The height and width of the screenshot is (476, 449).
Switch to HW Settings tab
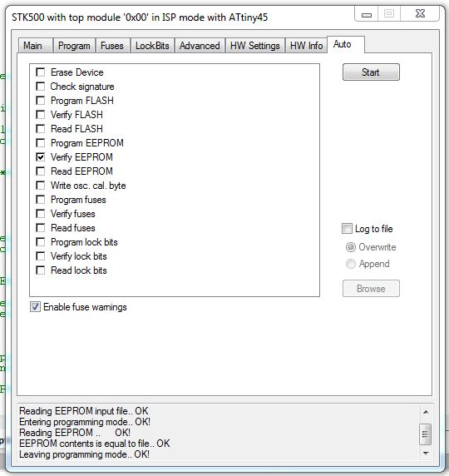click(x=254, y=46)
